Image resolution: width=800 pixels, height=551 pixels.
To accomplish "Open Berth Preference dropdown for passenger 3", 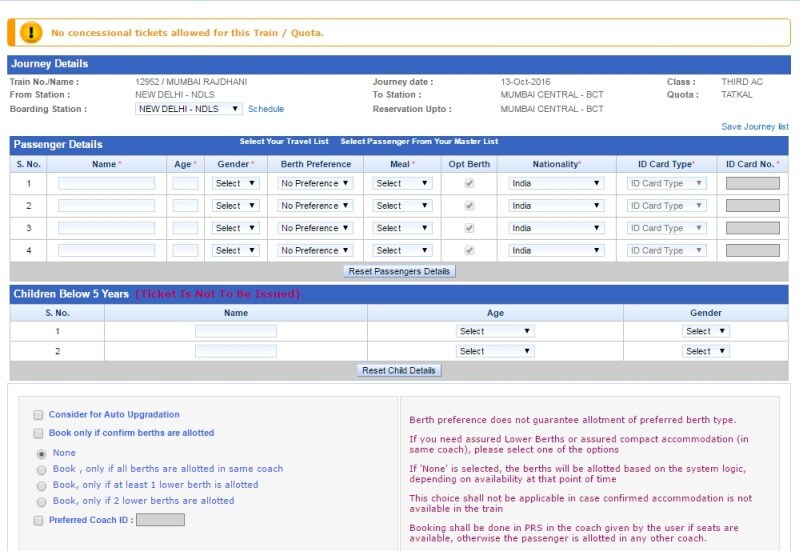I will tap(315, 228).
